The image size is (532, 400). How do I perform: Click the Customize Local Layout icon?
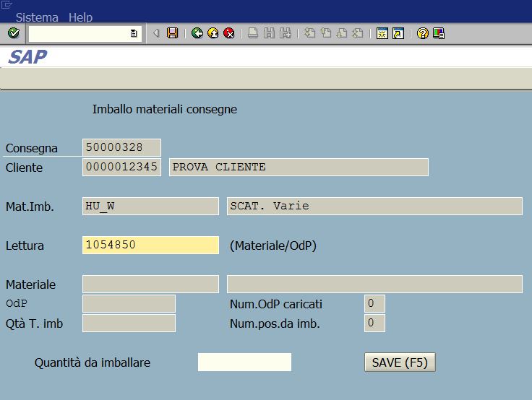(439, 33)
